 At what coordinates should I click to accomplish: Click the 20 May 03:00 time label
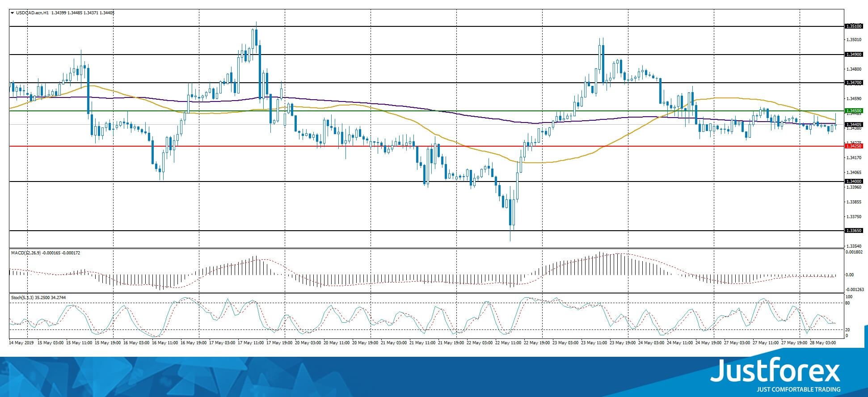pyautogui.click(x=308, y=343)
